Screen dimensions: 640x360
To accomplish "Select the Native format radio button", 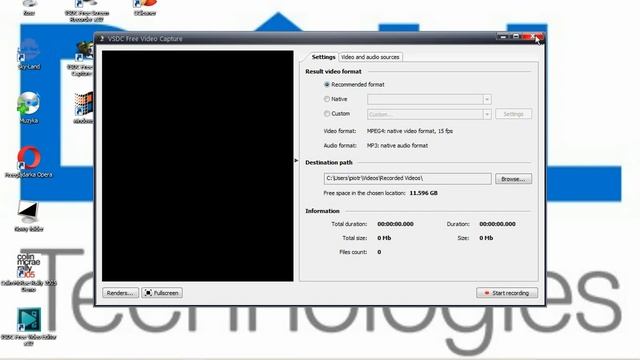I will tap(327, 99).
